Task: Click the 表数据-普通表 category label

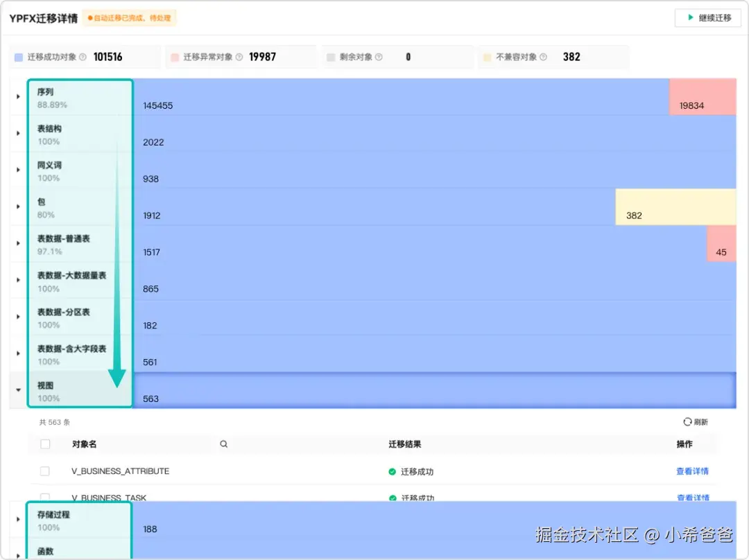Action: [64, 238]
